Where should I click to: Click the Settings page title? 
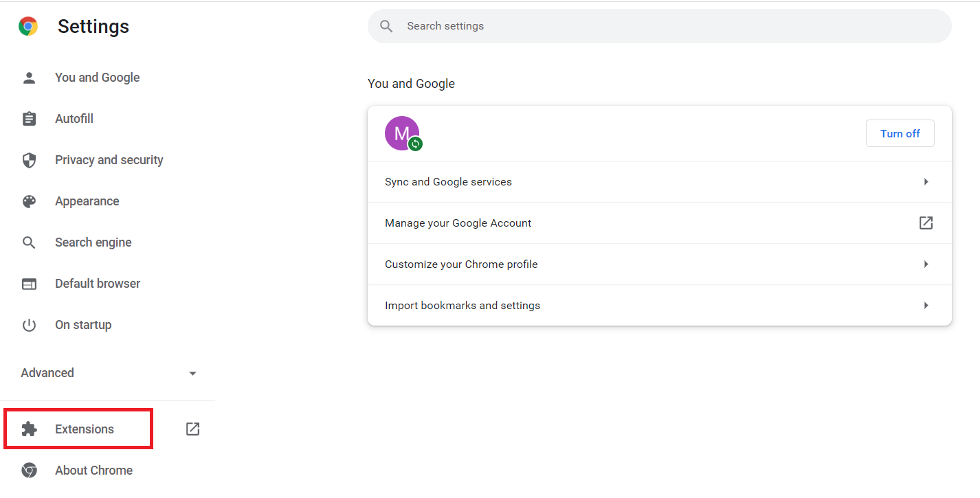click(x=93, y=26)
